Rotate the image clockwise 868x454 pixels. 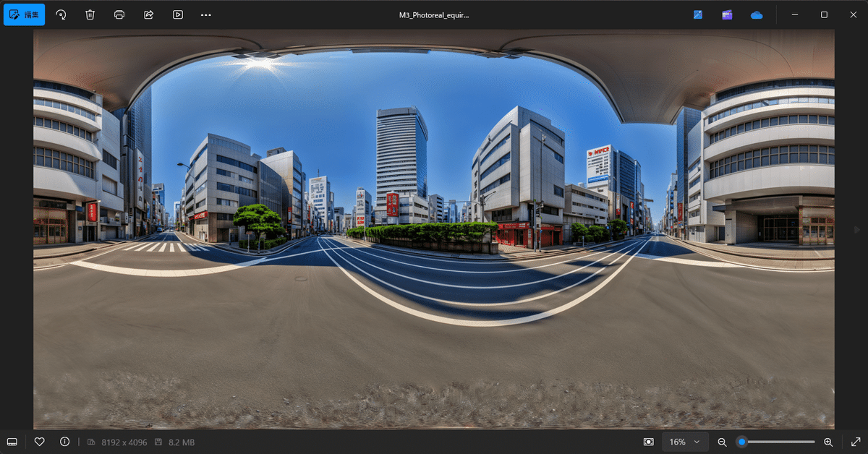(x=61, y=14)
